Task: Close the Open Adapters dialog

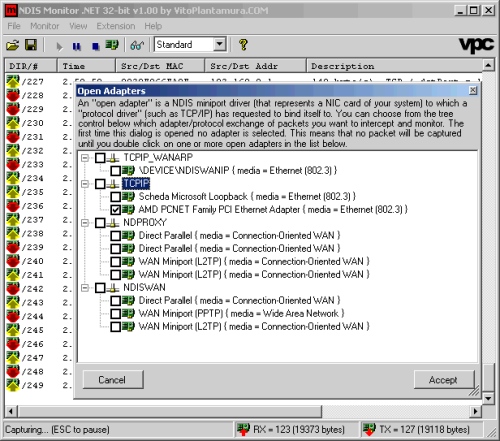Action: [x=473, y=91]
